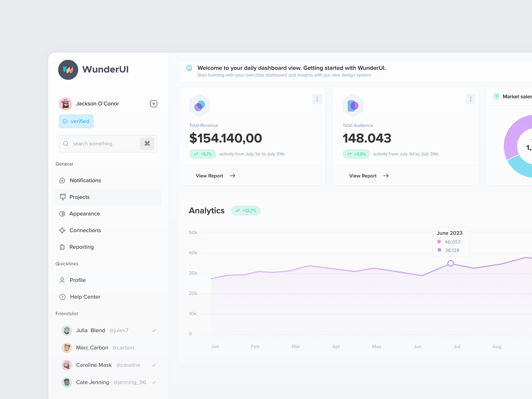This screenshot has height=399, width=532.
Task: Select the Projects icon in sidebar
Action: (x=63, y=197)
